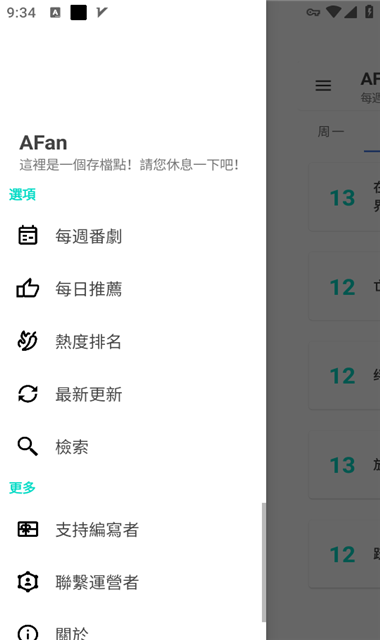Select the 每日推薦 menu entry
380x640 pixels.
(133, 289)
